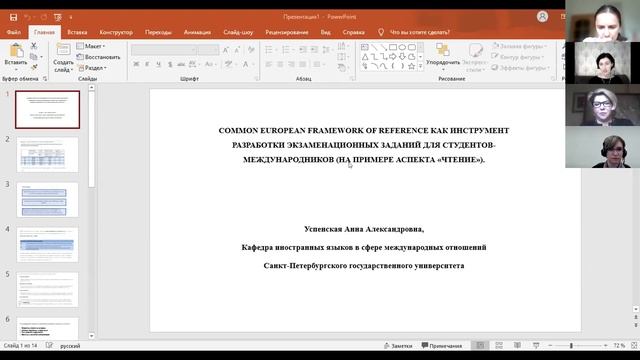The image size is (640, 360).
Task: Click the numbered list icon
Action: [286, 50]
